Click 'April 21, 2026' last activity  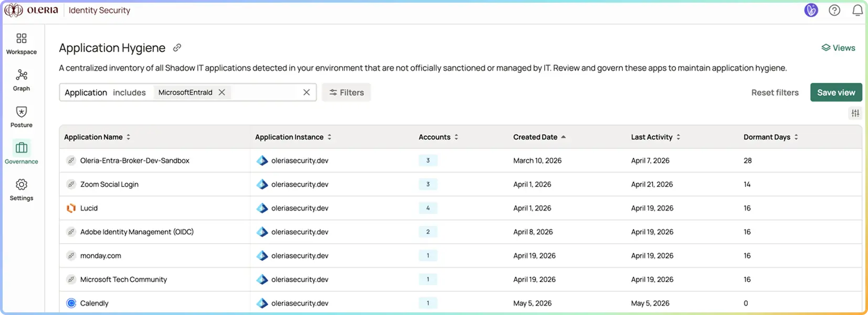(652, 184)
